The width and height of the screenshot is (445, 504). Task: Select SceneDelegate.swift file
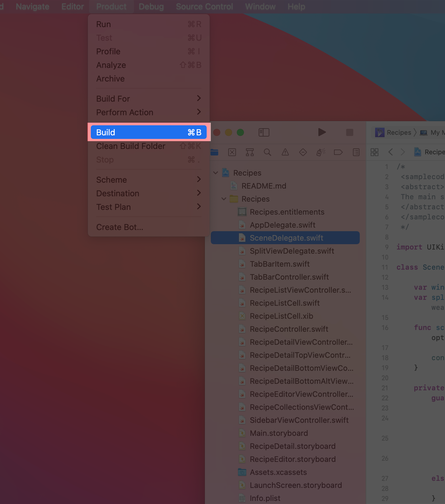click(285, 238)
